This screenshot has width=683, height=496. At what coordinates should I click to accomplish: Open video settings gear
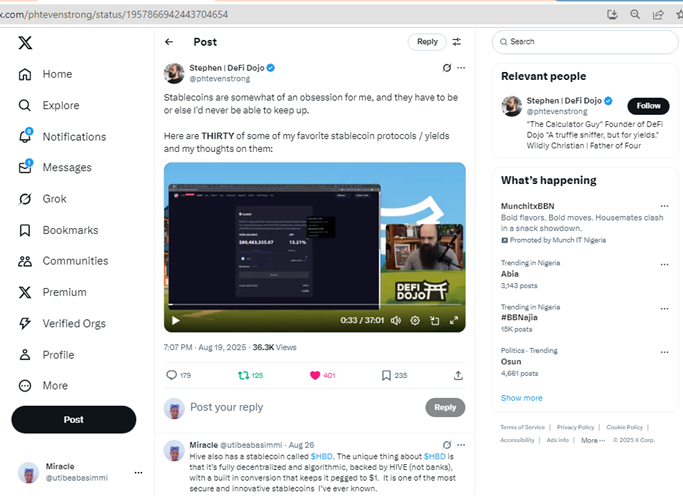tap(415, 321)
